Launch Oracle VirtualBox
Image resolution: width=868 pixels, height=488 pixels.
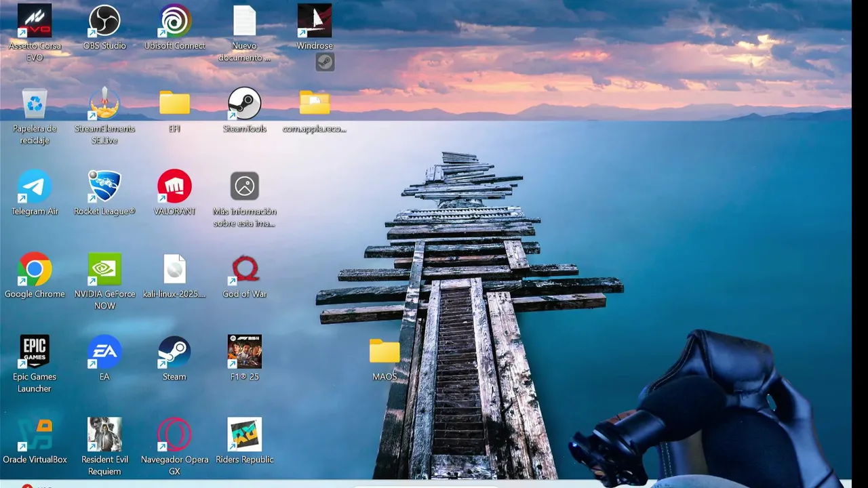[35, 434]
